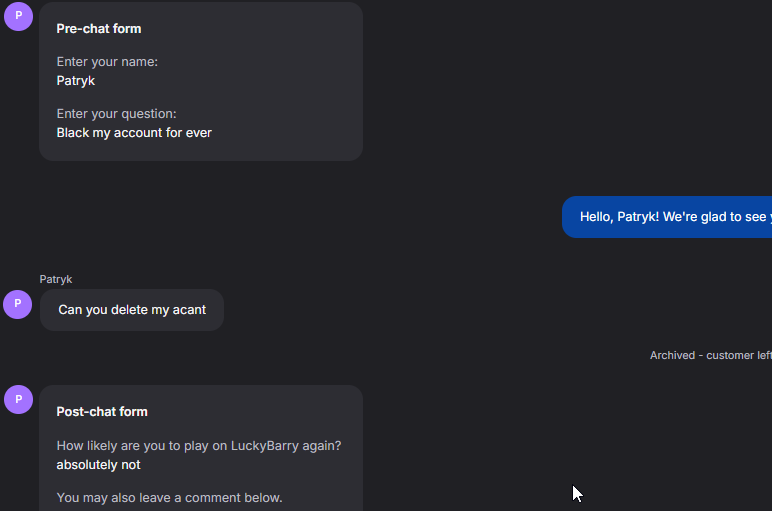Click the 'Enter your name:' label

coord(107,62)
